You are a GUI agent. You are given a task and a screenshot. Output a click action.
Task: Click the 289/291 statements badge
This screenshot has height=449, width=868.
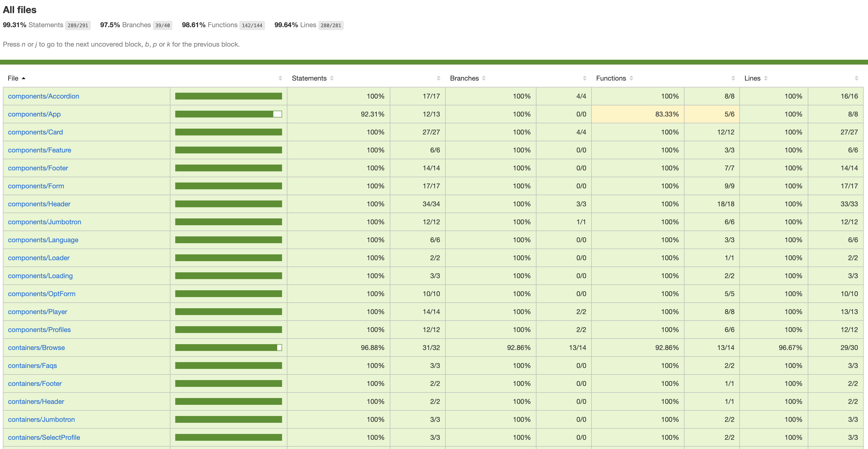pyautogui.click(x=78, y=25)
